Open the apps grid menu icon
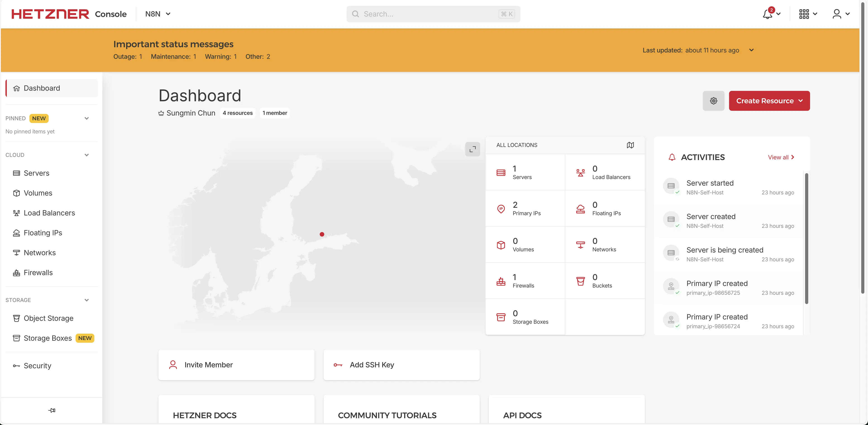The width and height of the screenshot is (868, 425). [x=804, y=14]
